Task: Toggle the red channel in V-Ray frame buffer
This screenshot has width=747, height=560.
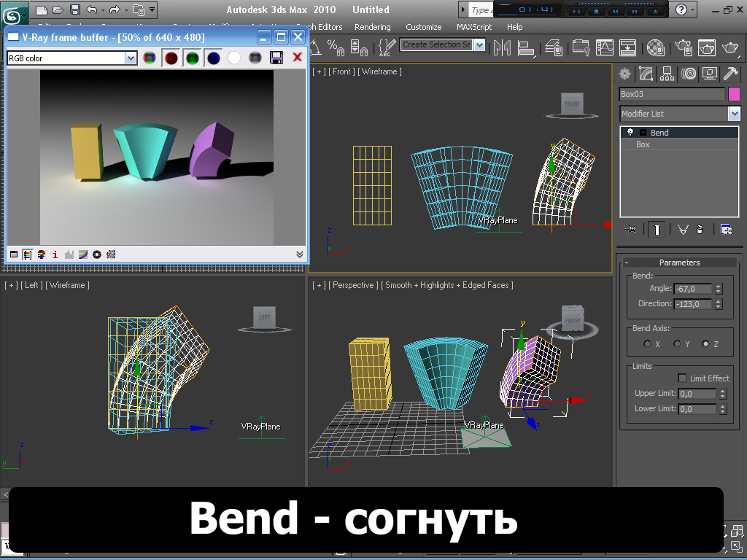Action: point(171,58)
